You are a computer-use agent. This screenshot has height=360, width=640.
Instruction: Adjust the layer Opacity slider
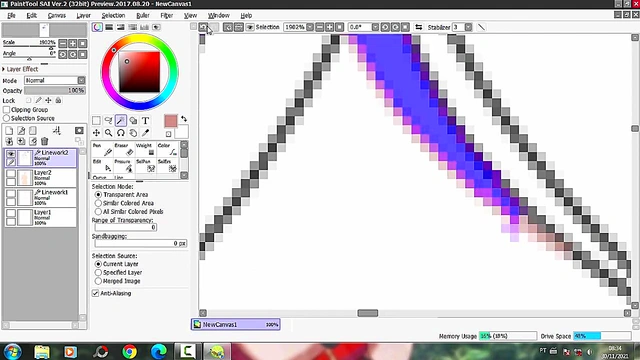[55, 90]
